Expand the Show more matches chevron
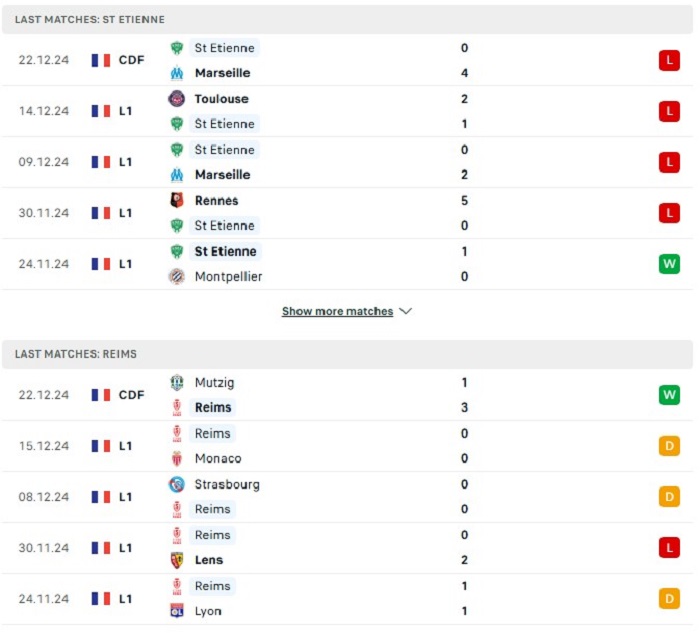The image size is (700, 633). coord(405,311)
